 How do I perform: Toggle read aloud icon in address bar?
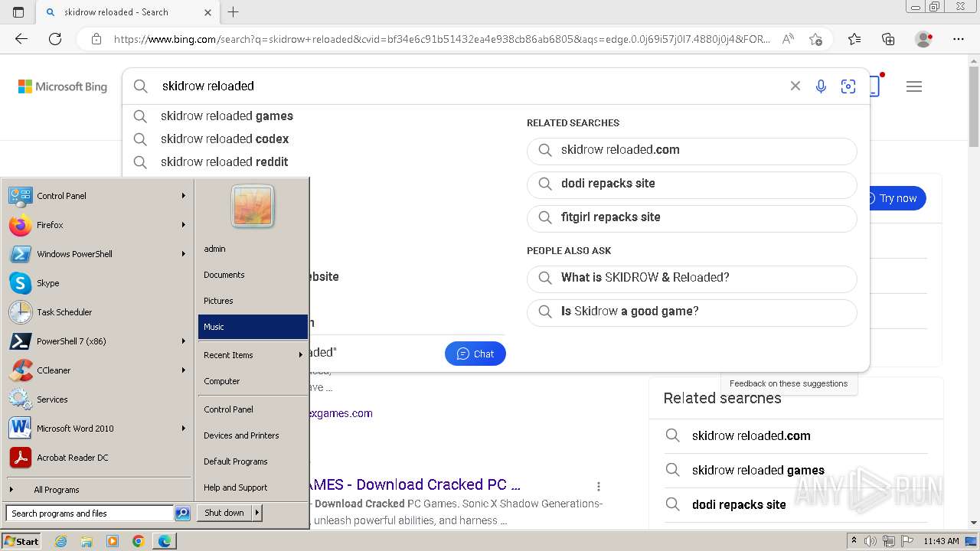pos(788,39)
